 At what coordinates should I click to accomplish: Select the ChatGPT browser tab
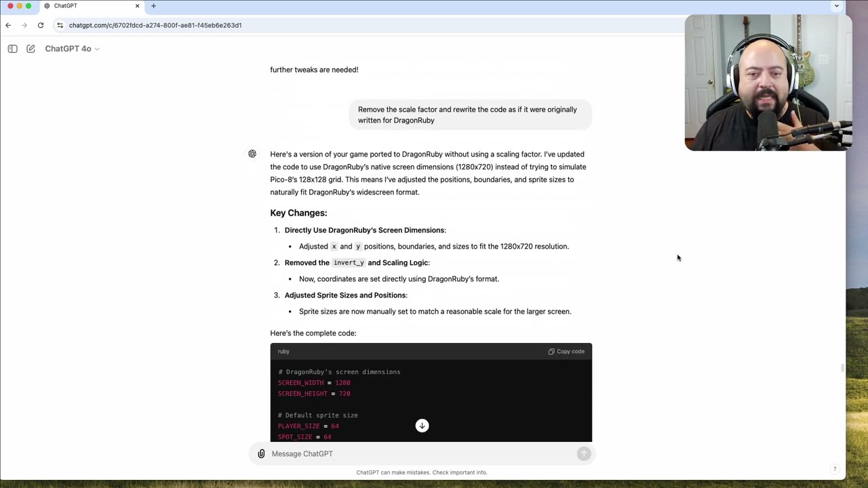coord(92,6)
